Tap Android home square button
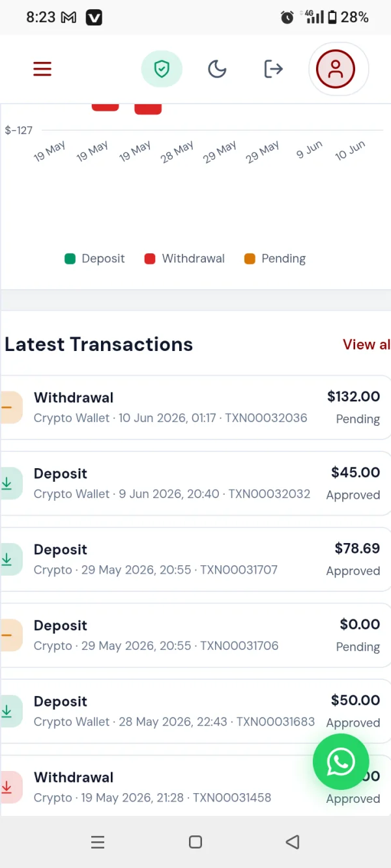 coord(195,842)
